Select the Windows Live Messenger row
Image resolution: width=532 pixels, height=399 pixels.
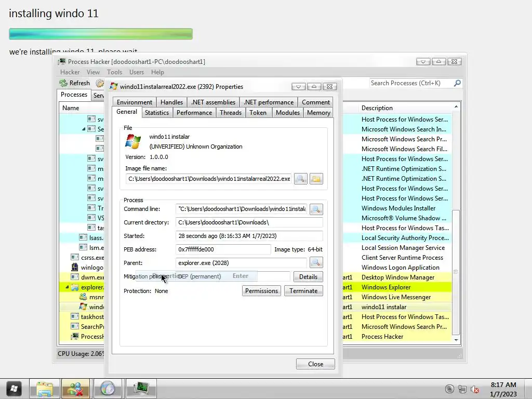click(x=396, y=297)
